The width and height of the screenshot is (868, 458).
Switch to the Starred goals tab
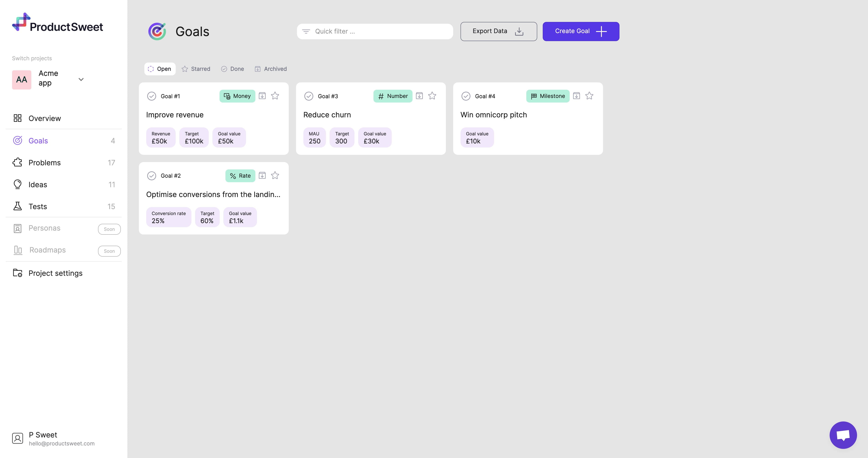coord(196,69)
